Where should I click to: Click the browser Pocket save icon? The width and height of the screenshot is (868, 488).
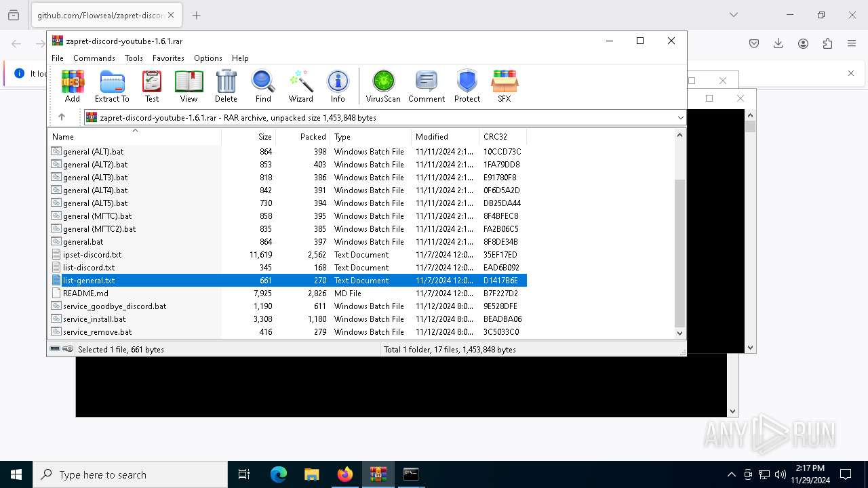754,43
